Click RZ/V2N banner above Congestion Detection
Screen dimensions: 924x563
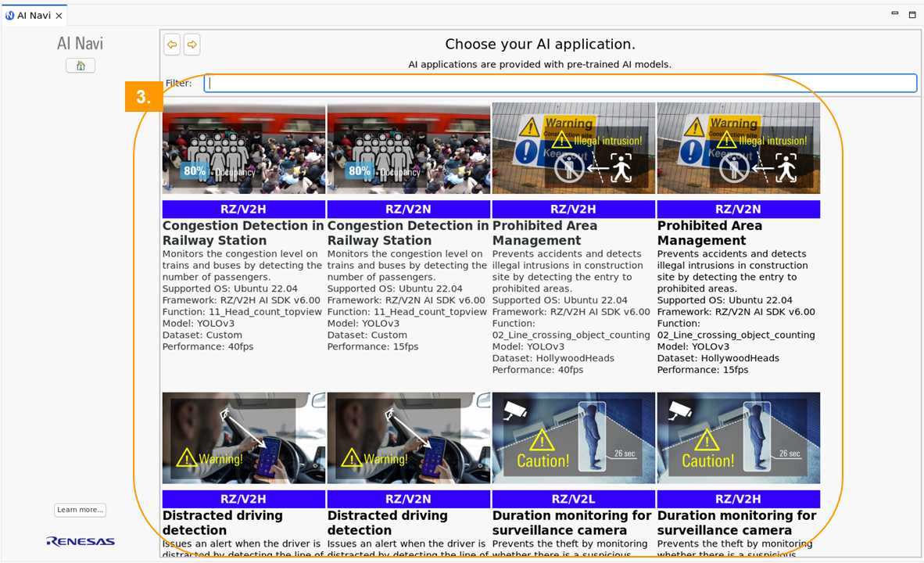[x=408, y=210]
